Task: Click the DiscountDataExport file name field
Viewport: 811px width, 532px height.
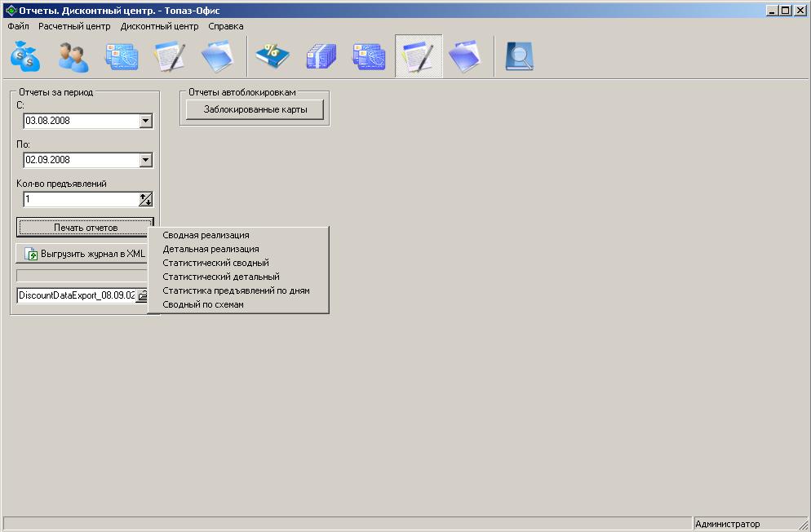Action: click(x=77, y=295)
